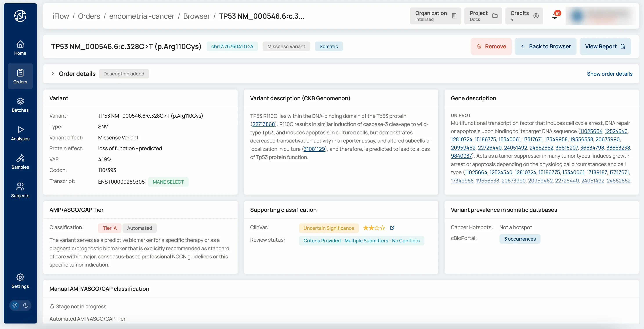This screenshot has width=644, height=329.
Task: Open the blurred user profile menu
Action: pos(601,16)
